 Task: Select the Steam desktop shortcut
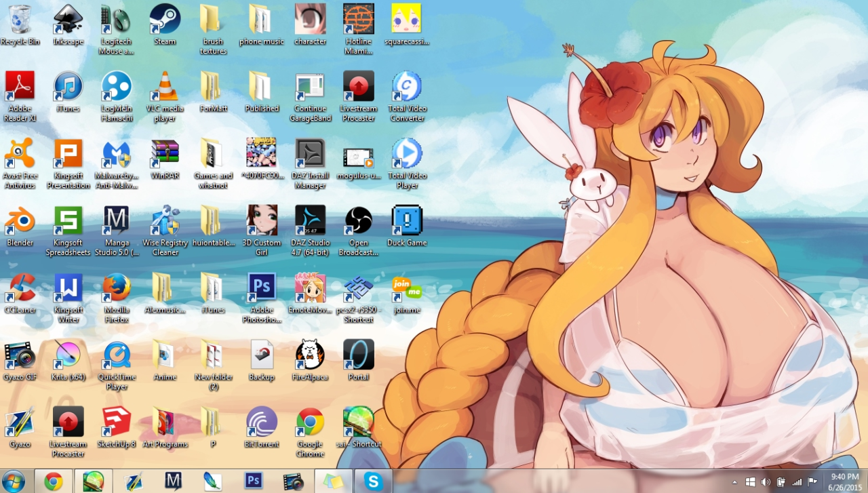coord(165,24)
